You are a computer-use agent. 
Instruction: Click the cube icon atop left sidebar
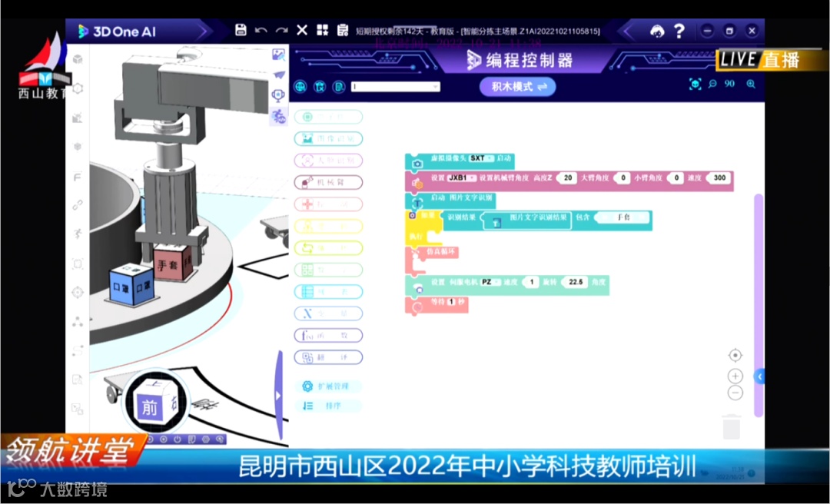[x=78, y=58]
